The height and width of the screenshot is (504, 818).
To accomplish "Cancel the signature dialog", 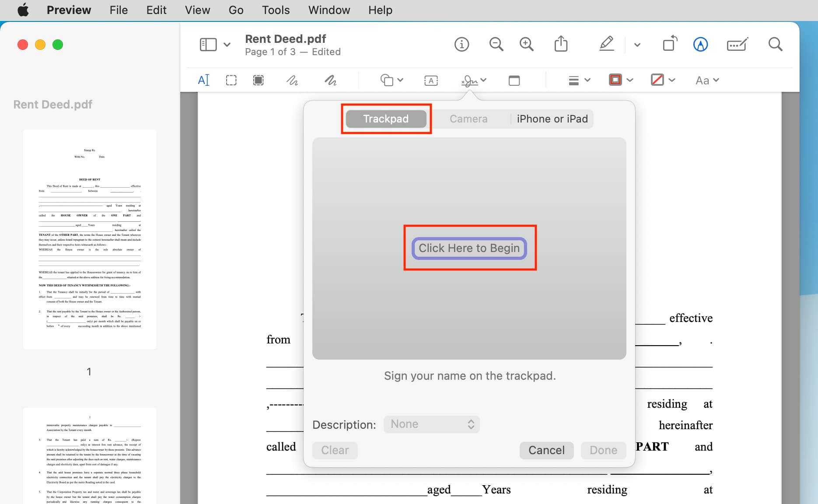I will click(x=546, y=450).
